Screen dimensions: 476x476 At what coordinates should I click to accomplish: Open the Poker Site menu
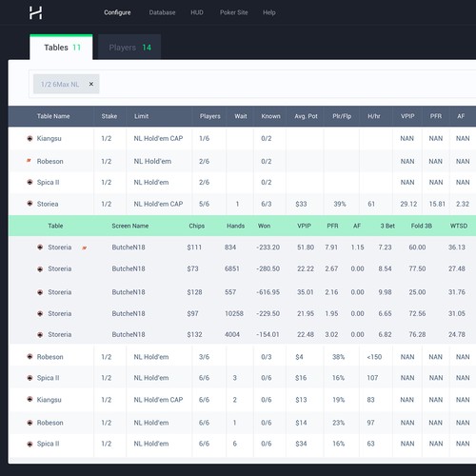tap(234, 12)
